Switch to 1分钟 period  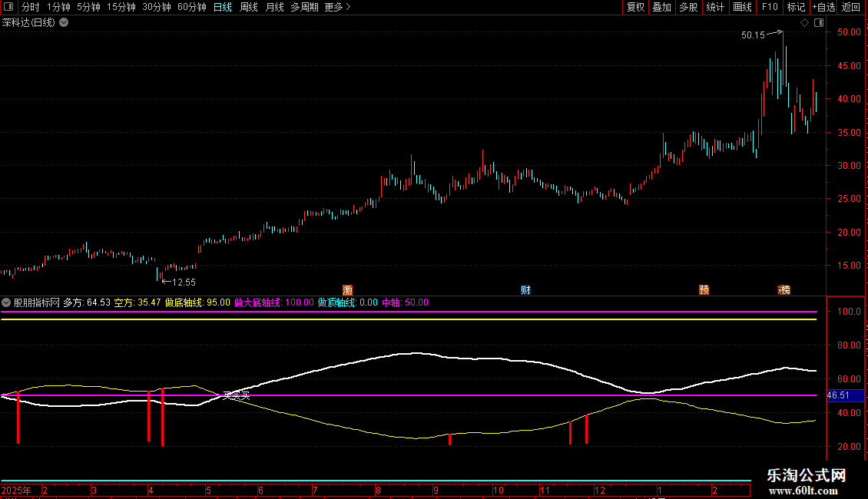coord(58,7)
